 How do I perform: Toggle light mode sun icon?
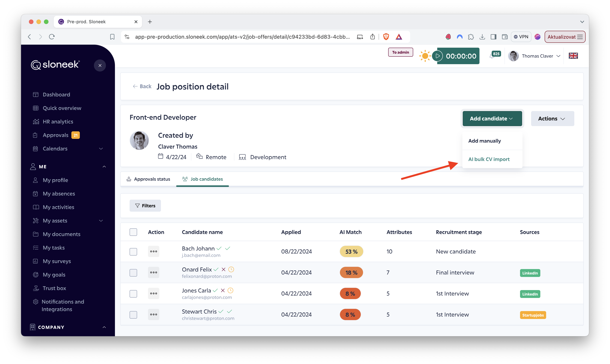click(425, 56)
